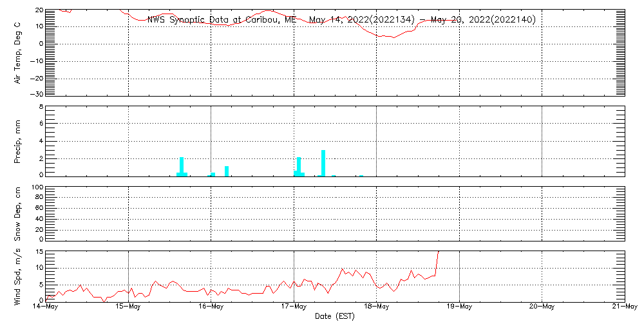Click the -30 tick on the temperature axis
This screenshot has height=322, width=644.
(x=39, y=95)
